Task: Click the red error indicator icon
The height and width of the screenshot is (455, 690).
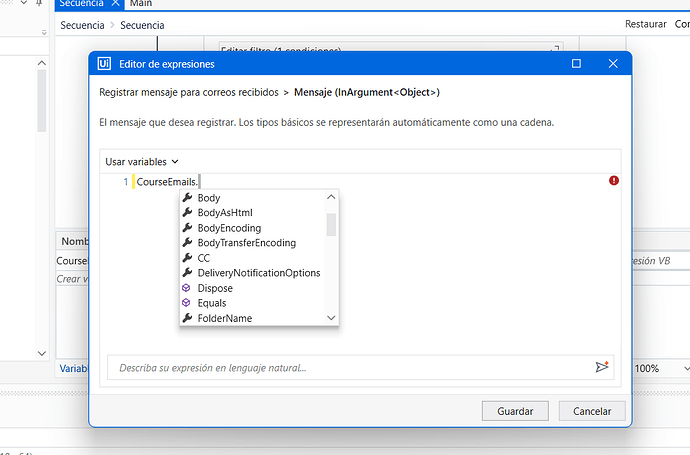Action: click(x=614, y=180)
